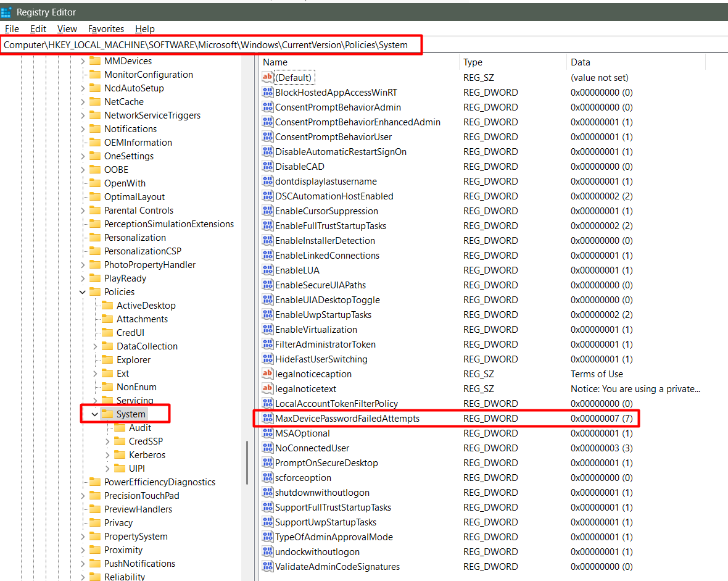Screen dimensions: 728x581
Task: Select the Explorer key in Policies
Action: [133, 360]
